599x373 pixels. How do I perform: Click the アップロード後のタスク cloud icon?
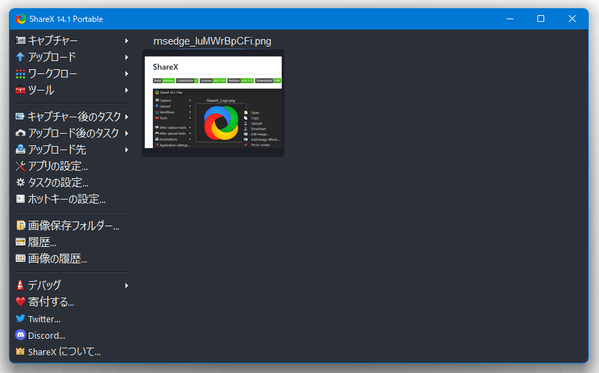[x=20, y=133]
